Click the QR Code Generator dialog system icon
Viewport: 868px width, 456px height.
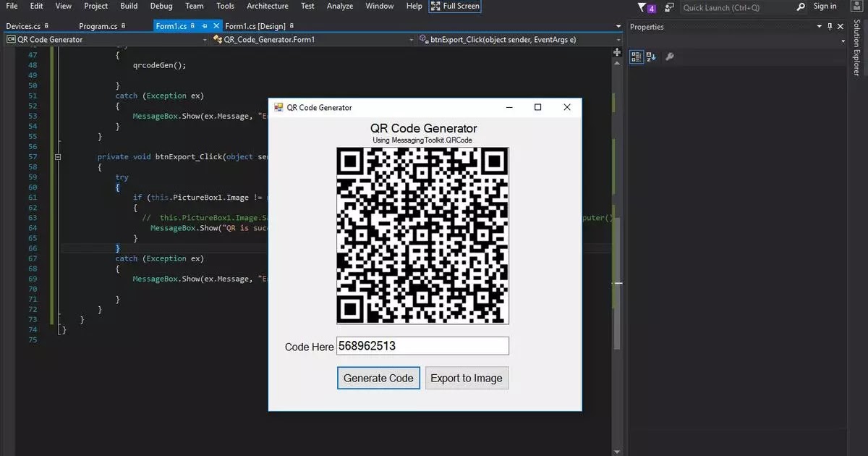(x=278, y=107)
